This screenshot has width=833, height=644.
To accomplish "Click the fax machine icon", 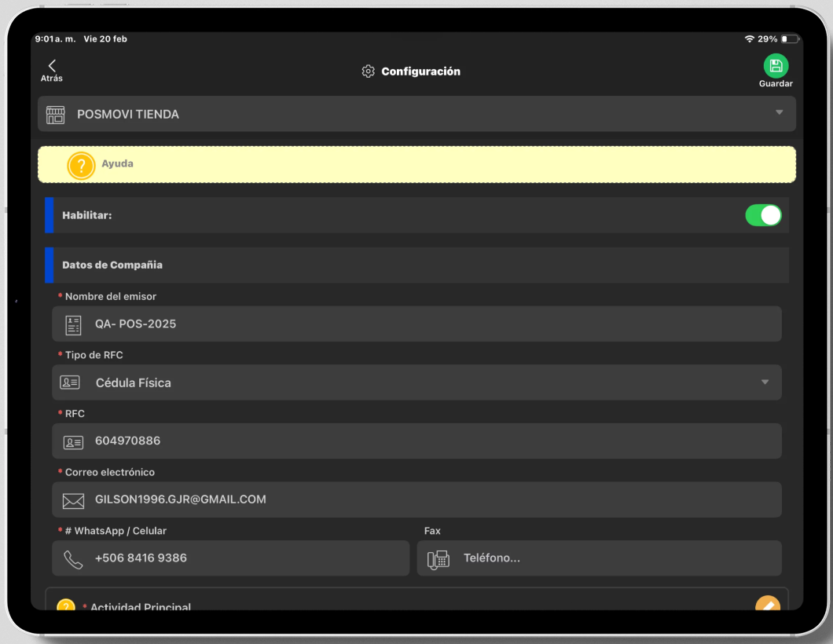I will 438,559.
